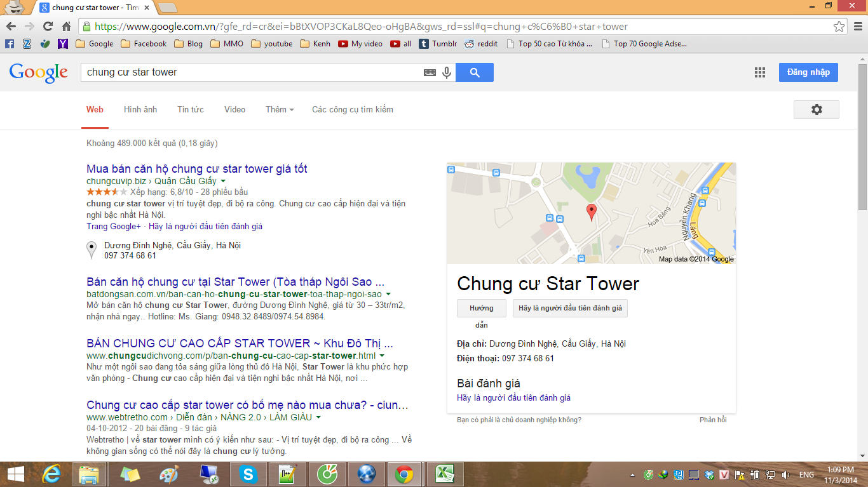
Task: Open the Google apps grid
Action: point(760,72)
